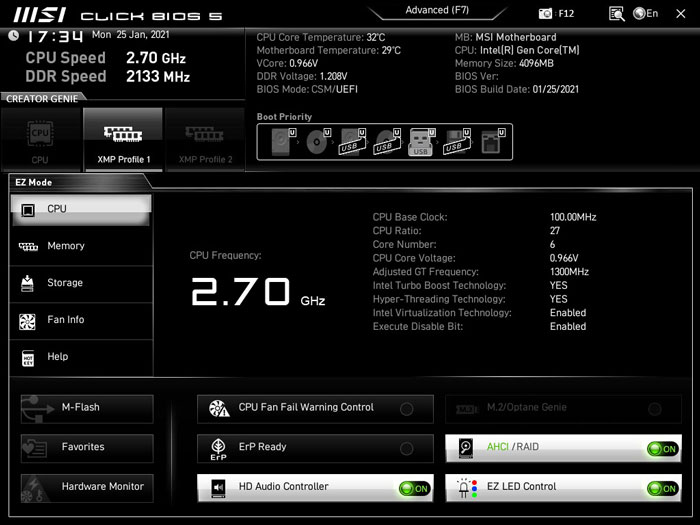Screen dimensions: 700x525
Task: Click the optical disc boot device icon
Action: [x=318, y=142]
